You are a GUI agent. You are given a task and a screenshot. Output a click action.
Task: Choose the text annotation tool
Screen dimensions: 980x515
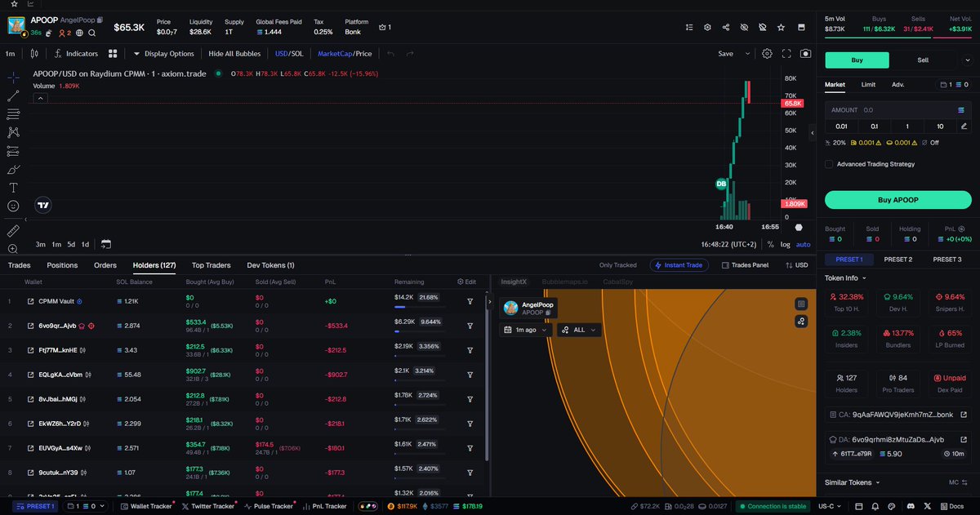click(14, 188)
